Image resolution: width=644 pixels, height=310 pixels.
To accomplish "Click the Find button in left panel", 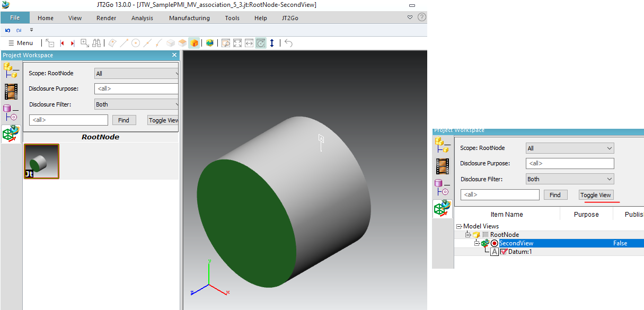I will pyautogui.click(x=123, y=120).
